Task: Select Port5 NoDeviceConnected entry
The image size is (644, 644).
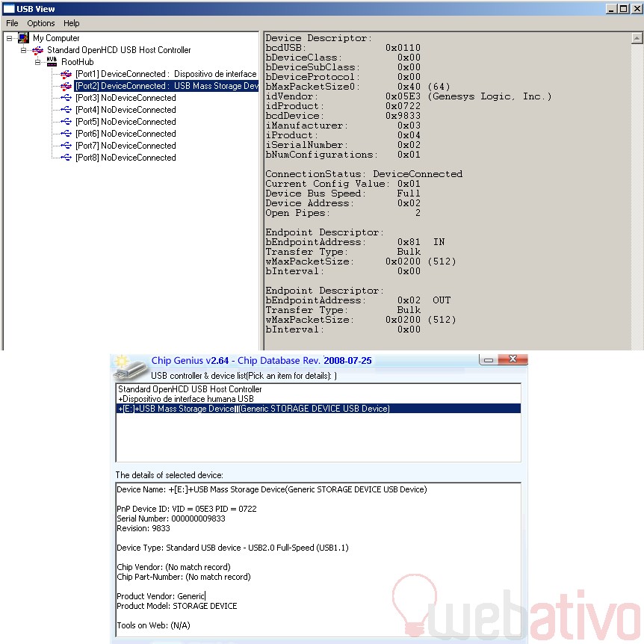Action: 126,122
